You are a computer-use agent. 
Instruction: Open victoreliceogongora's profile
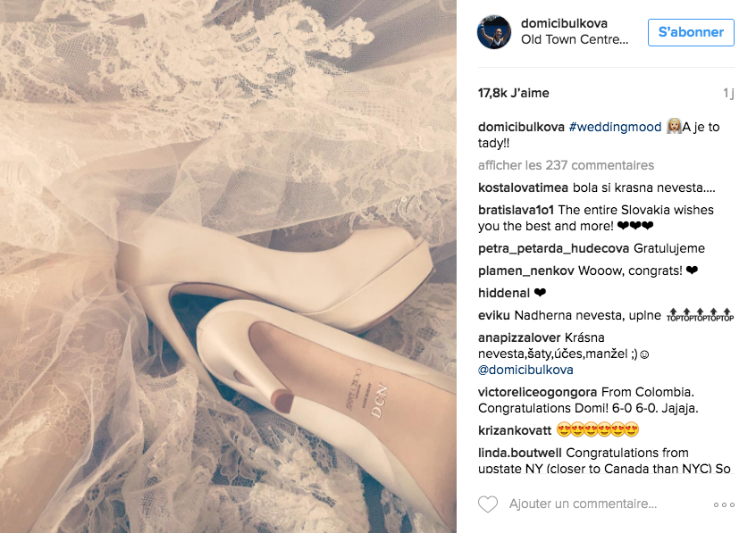coord(537,392)
